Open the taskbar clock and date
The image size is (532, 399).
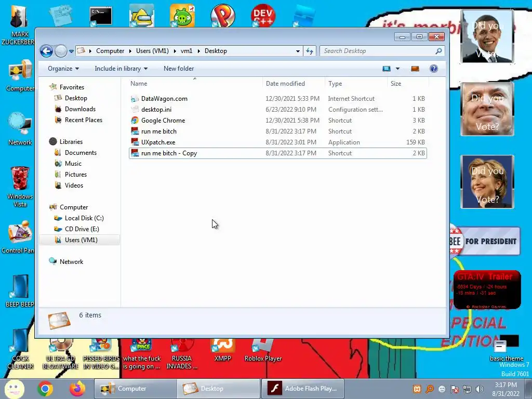click(506, 389)
